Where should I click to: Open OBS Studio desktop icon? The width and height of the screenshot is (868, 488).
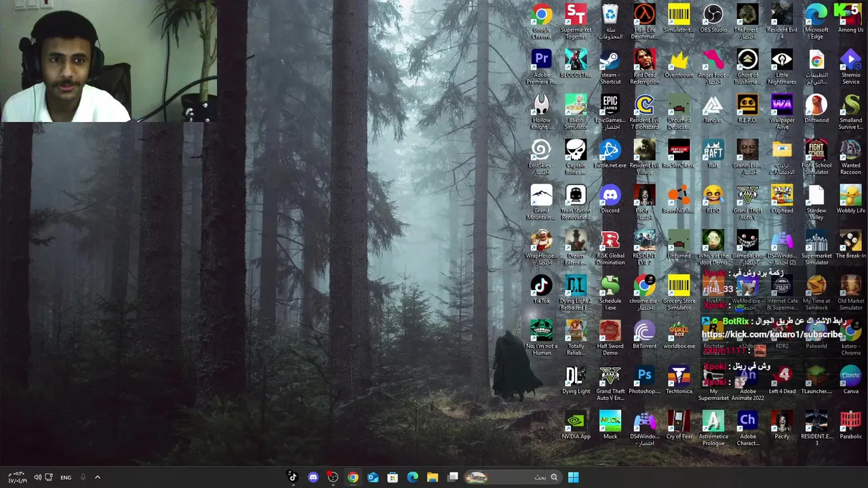pyautogui.click(x=713, y=18)
